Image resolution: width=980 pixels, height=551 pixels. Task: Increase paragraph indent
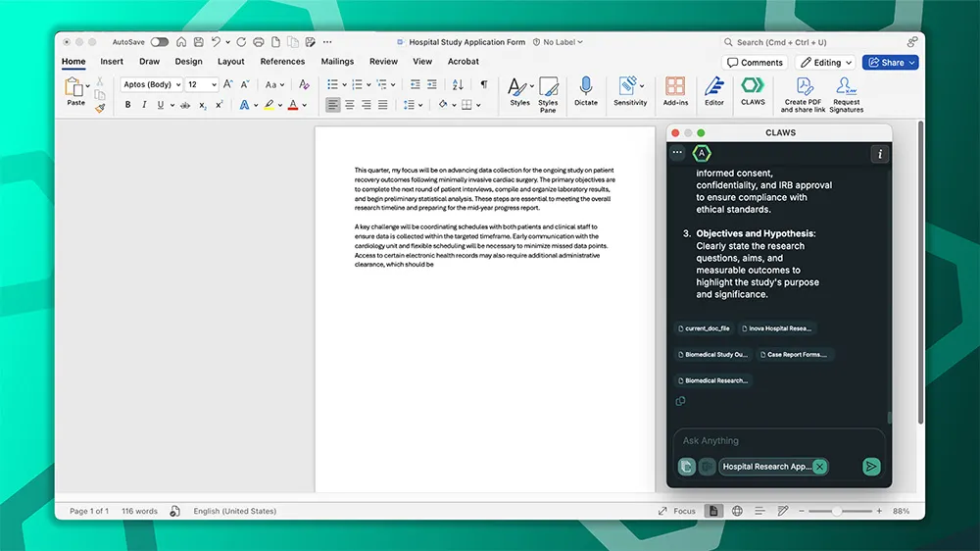[432, 84]
